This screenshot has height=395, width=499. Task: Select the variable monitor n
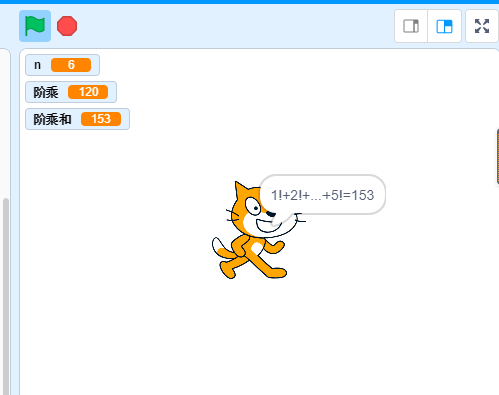coord(62,65)
